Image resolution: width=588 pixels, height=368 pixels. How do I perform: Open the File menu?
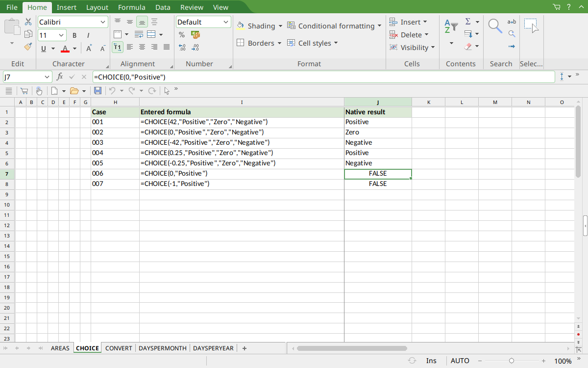point(12,7)
